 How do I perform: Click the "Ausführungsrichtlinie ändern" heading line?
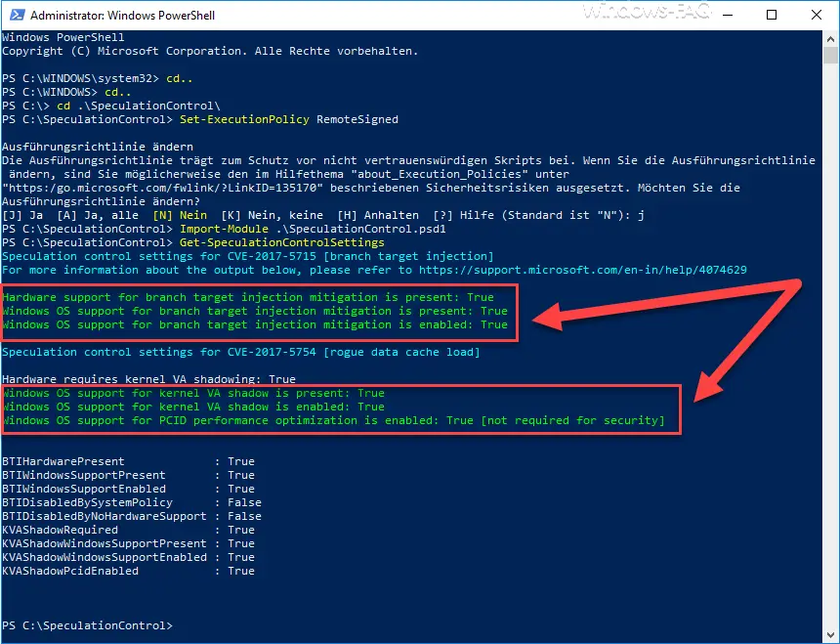pyautogui.click(x=98, y=147)
